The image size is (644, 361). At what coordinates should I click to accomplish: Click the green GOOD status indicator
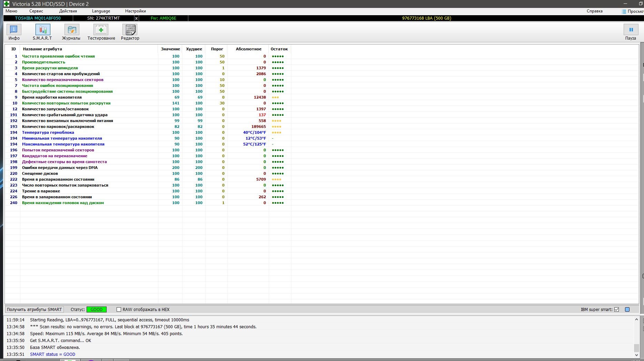click(x=97, y=310)
